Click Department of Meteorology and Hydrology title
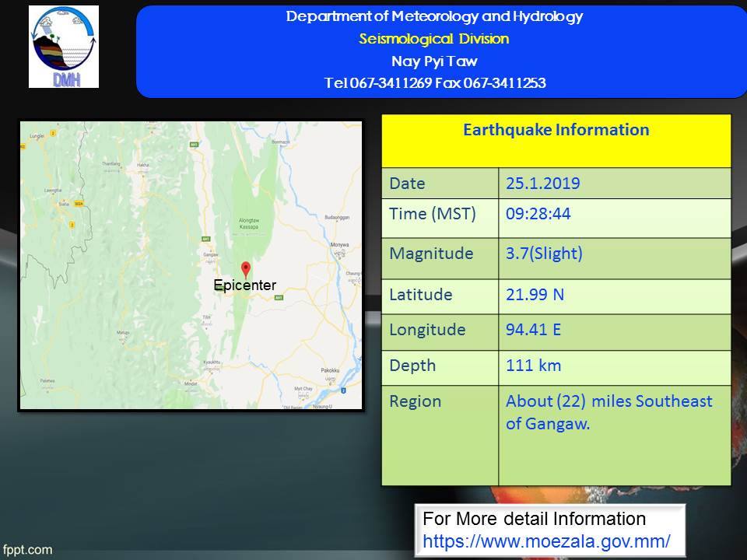 434,16
